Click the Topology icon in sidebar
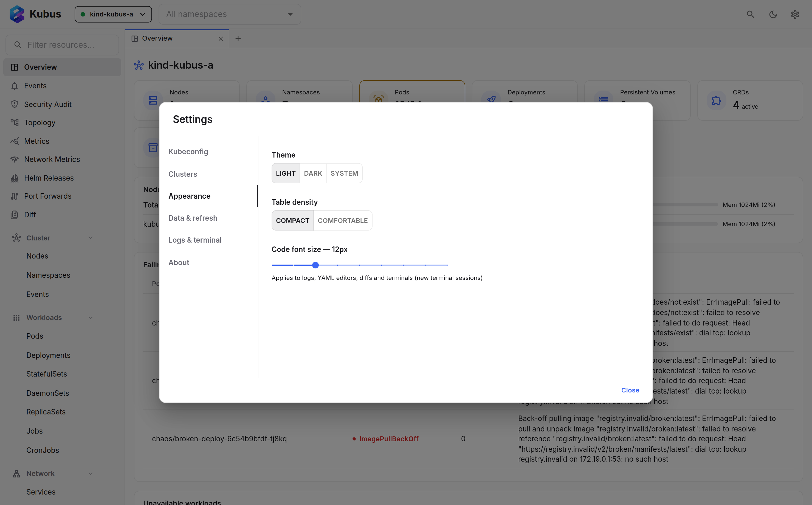Viewport: 812px width, 505px height. tap(14, 123)
